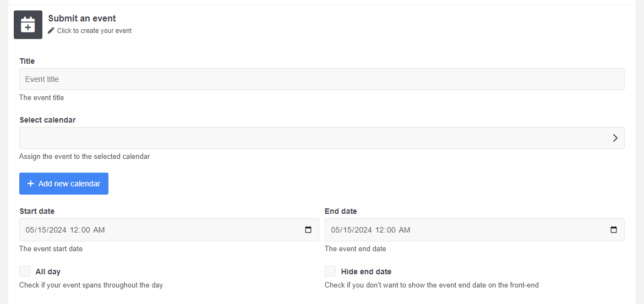Select the hour segment in End date
644x304 pixels.
click(380, 230)
